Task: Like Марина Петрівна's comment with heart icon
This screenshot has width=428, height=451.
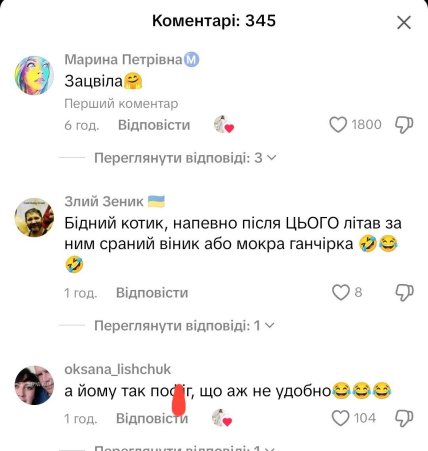Action: tap(338, 125)
